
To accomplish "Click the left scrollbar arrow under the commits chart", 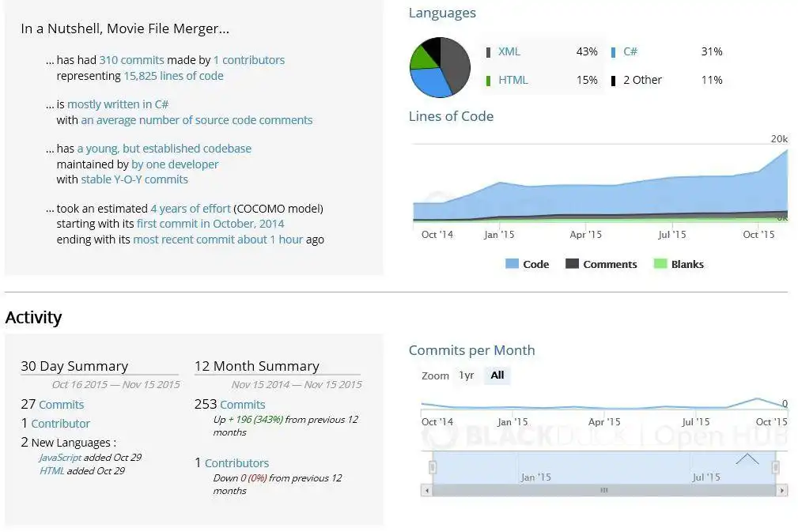I will pos(427,490).
